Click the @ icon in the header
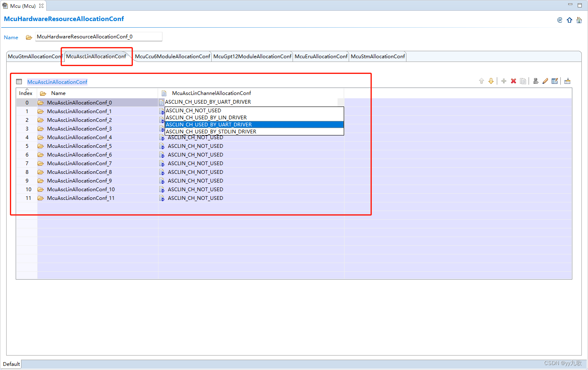This screenshot has width=588, height=370. 560,20
